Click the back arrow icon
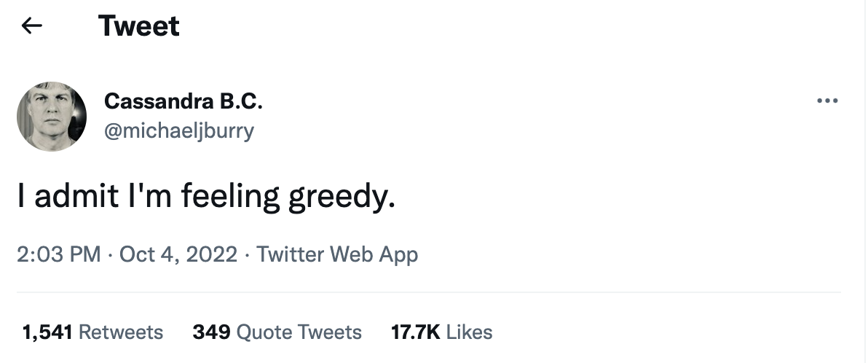The height and width of the screenshot is (363, 868). point(32,26)
